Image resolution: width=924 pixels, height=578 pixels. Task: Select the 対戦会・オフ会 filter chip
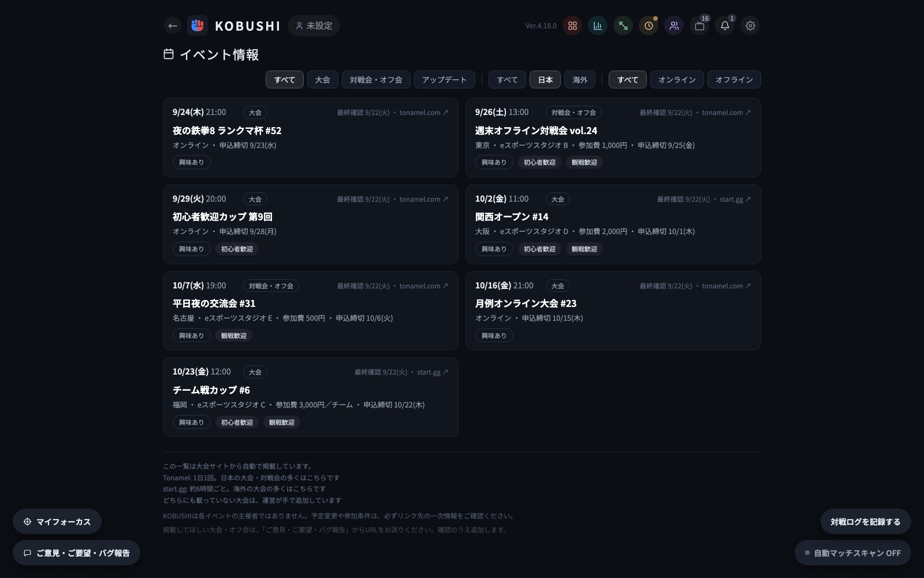click(x=376, y=80)
